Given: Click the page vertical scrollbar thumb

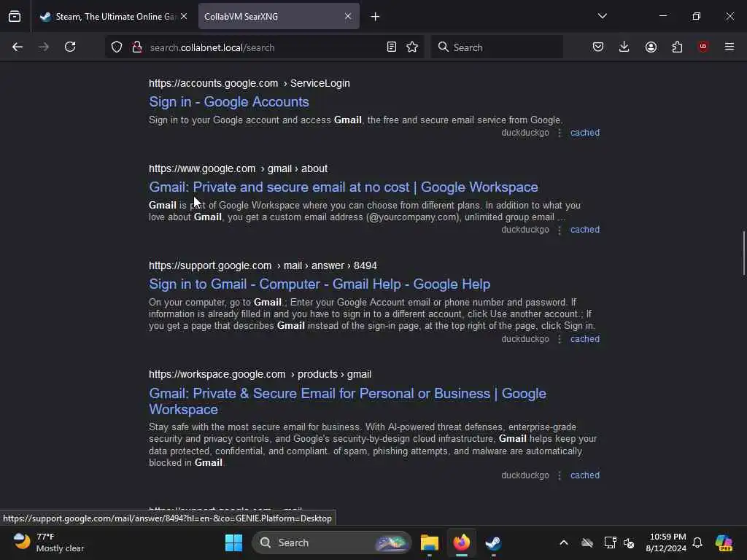Looking at the screenshot, I should pyautogui.click(x=743, y=253).
